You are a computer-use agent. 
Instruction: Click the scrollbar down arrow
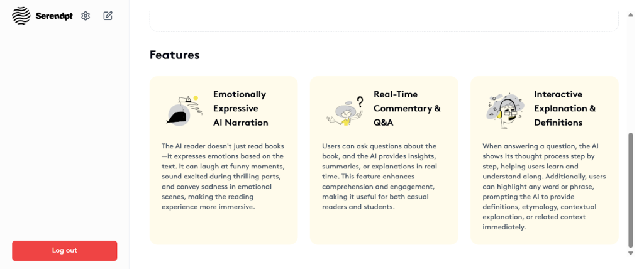pos(631,253)
